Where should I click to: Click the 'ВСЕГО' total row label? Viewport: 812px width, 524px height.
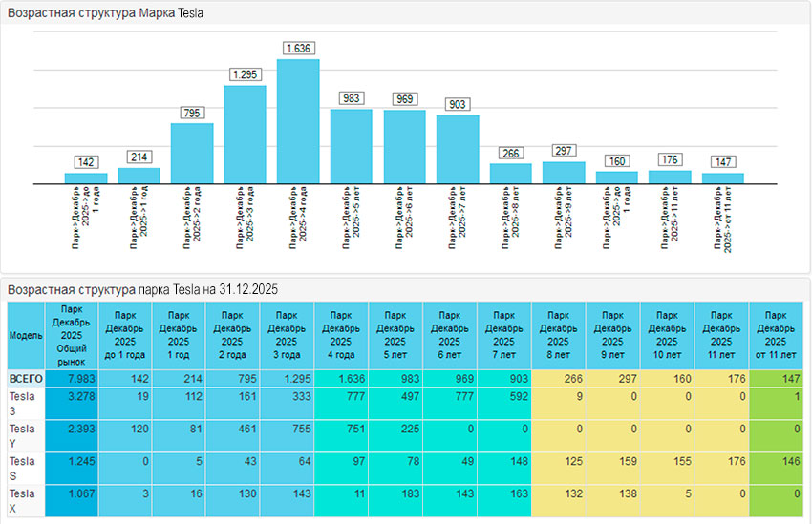[x=26, y=379]
